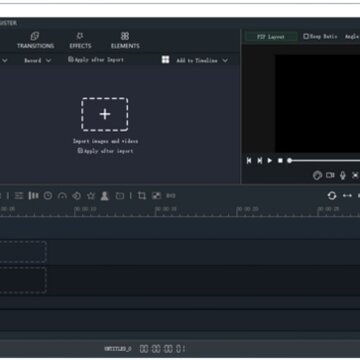The image size is (360, 360).
Task: Click the camera snapshot icon below preview
Action: [330, 175]
